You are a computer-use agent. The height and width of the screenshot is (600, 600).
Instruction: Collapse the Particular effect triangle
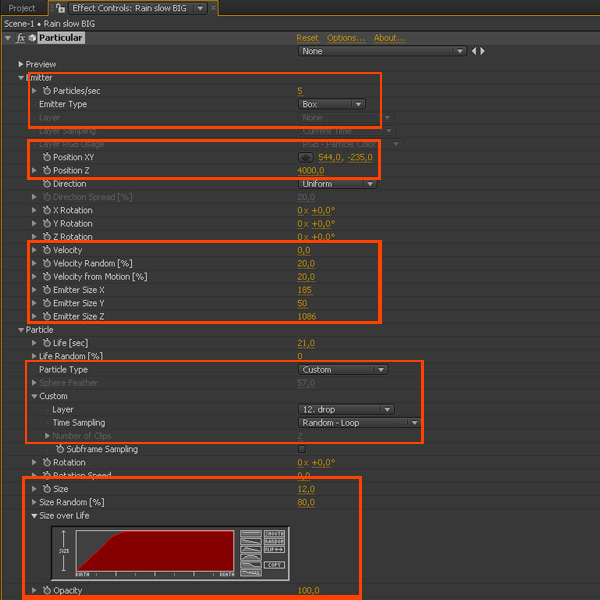pos(8,38)
